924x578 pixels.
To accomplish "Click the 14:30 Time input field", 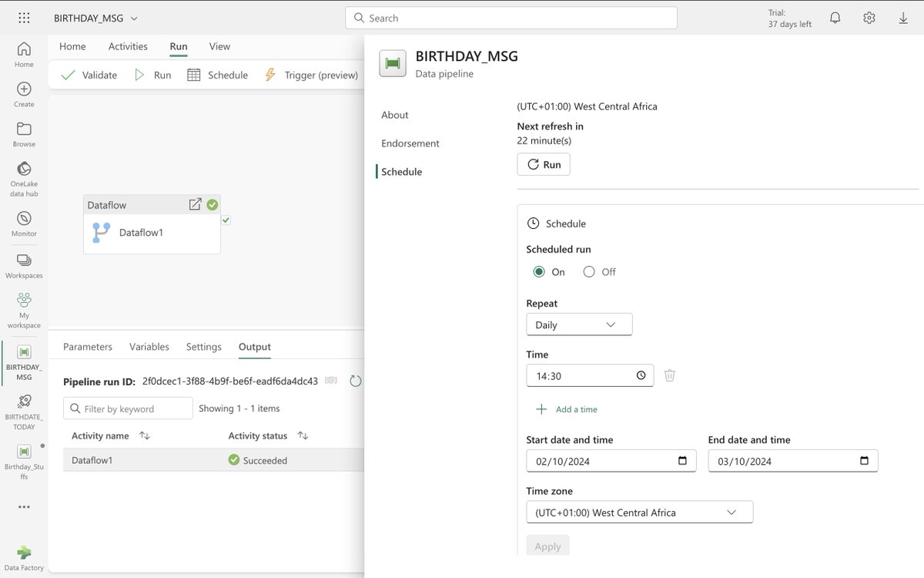I will pos(590,375).
